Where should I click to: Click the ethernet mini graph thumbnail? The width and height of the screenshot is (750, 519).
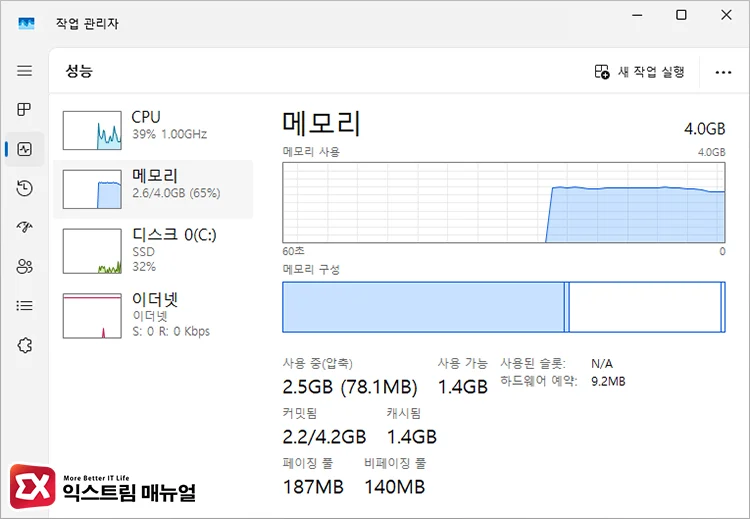pyautogui.click(x=92, y=315)
